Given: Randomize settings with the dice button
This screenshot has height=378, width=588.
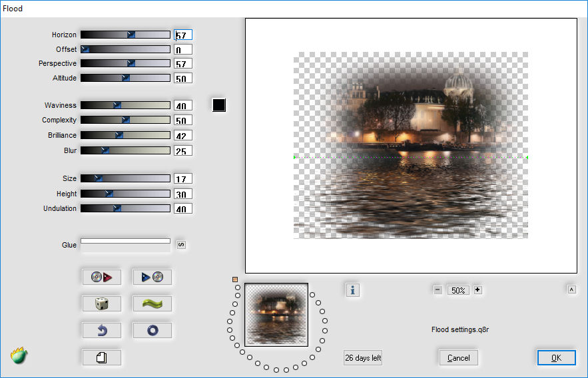Looking at the screenshot, I should pos(102,304).
